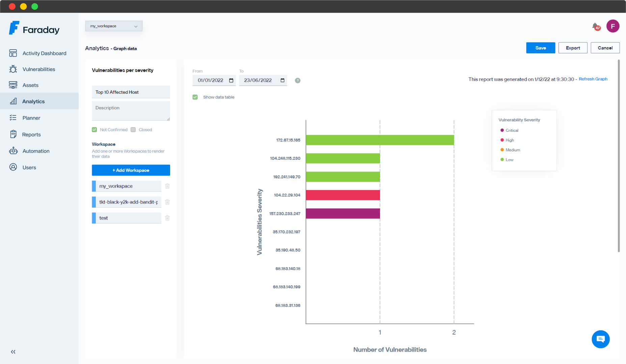Click the Save button
Image resolution: width=626 pixels, height=364 pixels.
click(x=540, y=48)
